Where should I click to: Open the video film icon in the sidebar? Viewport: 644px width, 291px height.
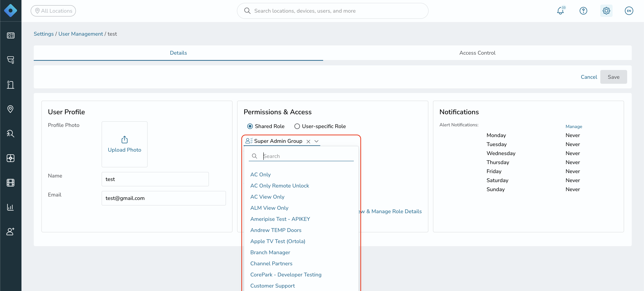point(11,183)
